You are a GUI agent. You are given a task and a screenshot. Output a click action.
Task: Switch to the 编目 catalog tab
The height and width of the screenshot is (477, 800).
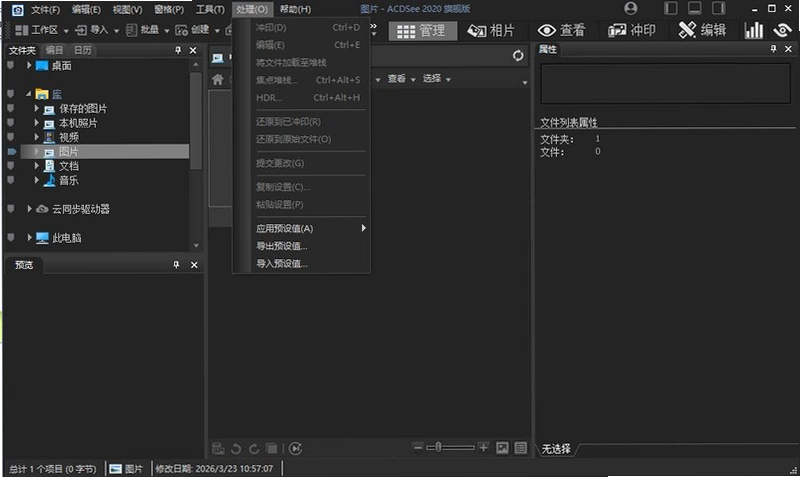coord(54,50)
